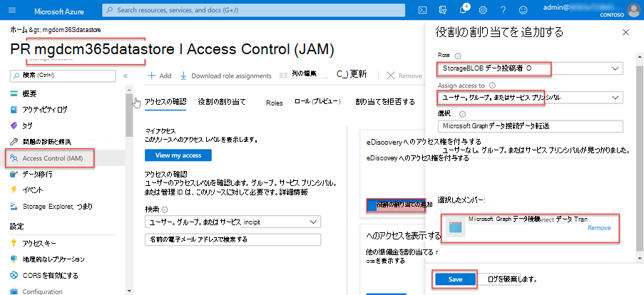Screen dimensions: 644x295
Task: Click Add in the toolbar
Action: coord(159,76)
